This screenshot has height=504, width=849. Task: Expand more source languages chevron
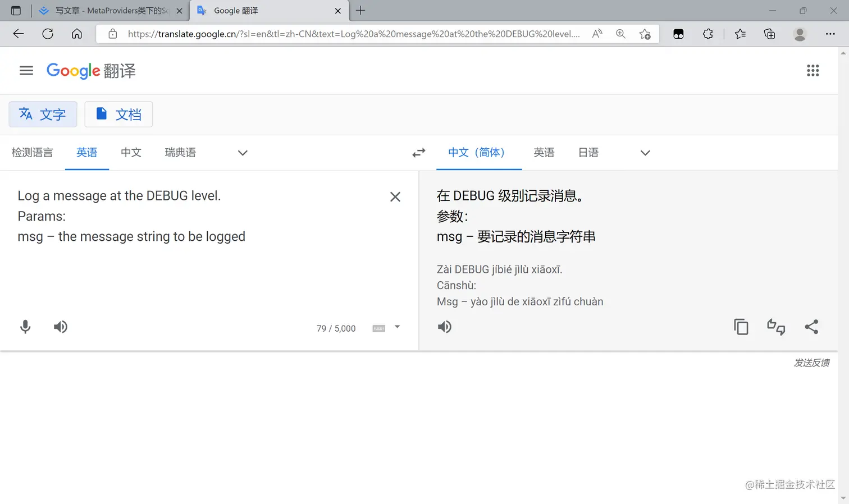[x=243, y=153]
